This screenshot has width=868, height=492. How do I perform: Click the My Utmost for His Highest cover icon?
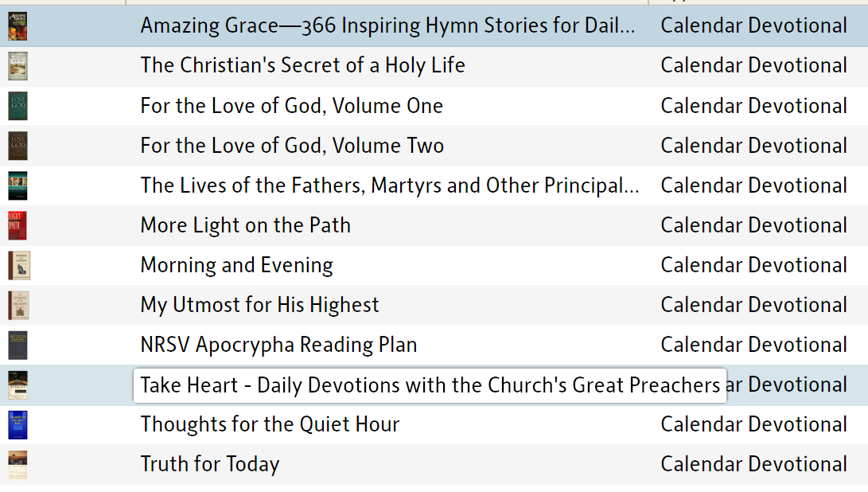(x=18, y=305)
